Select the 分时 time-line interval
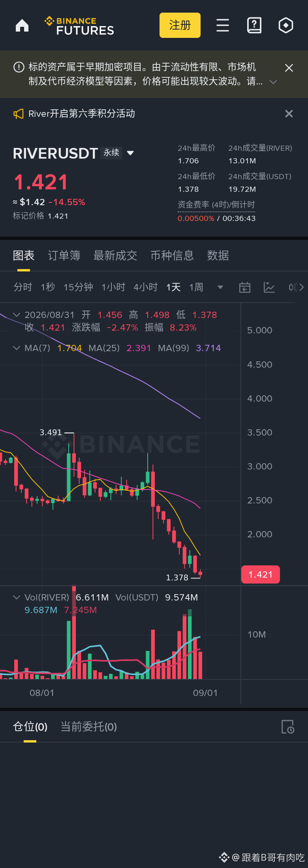Viewport: 308px width, 868px height. pos(23,287)
